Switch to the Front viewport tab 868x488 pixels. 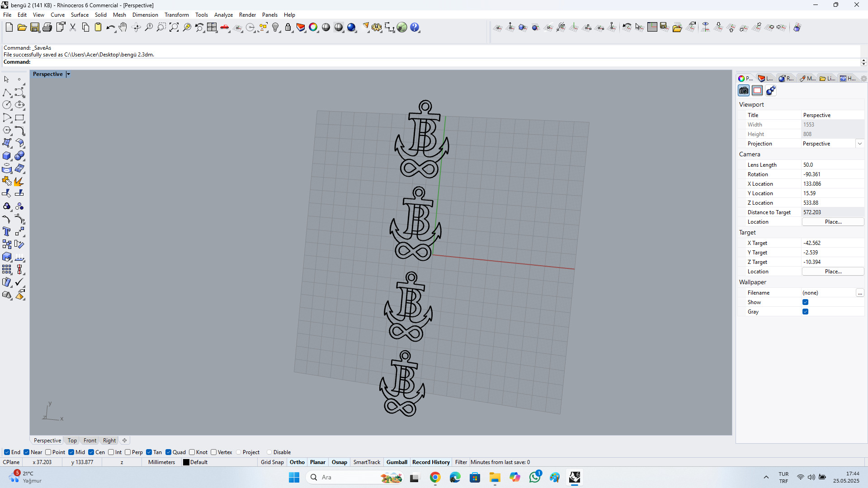coord(90,441)
